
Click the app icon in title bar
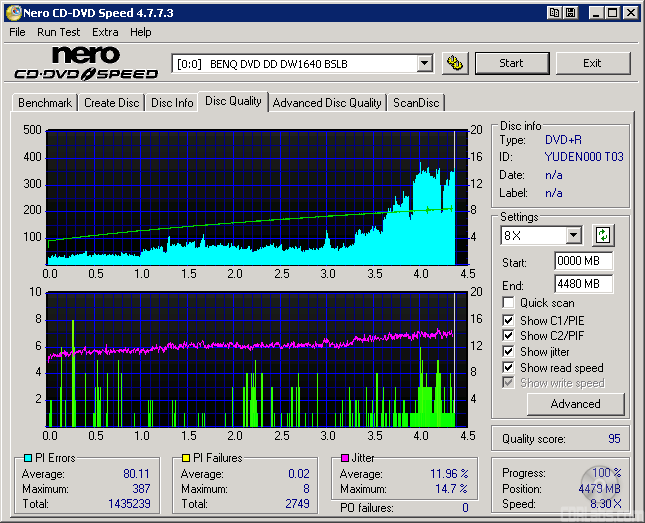tap(11, 12)
